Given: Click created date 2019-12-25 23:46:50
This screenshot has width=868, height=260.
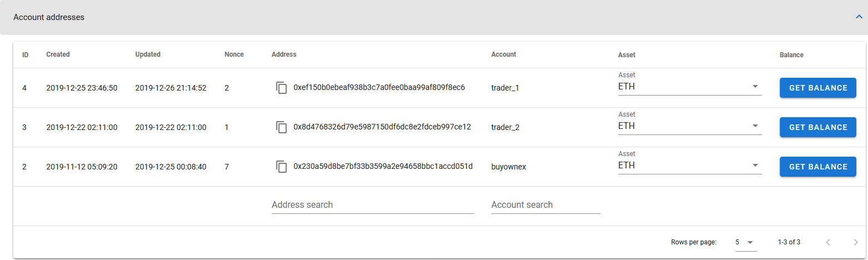Looking at the screenshot, I should [82, 88].
